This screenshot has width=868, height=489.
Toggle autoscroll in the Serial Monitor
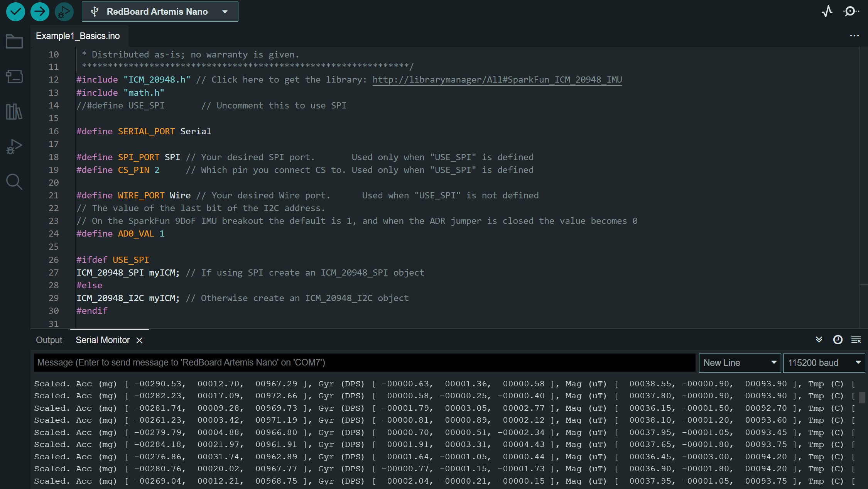coord(819,340)
